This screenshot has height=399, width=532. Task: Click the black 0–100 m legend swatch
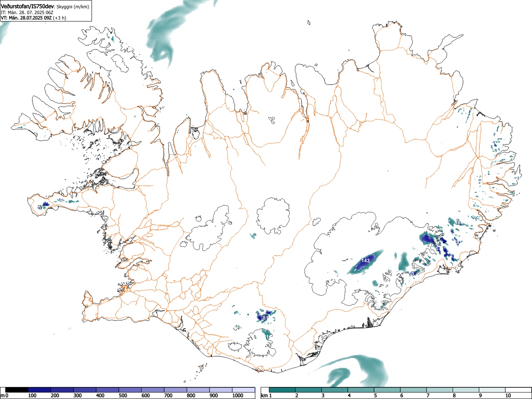pyautogui.click(x=17, y=390)
